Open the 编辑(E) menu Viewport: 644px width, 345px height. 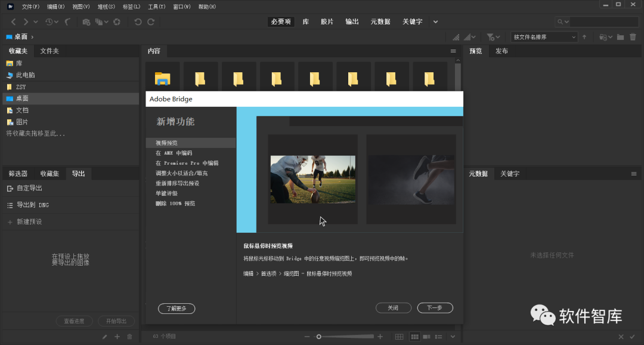click(x=56, y=7)
